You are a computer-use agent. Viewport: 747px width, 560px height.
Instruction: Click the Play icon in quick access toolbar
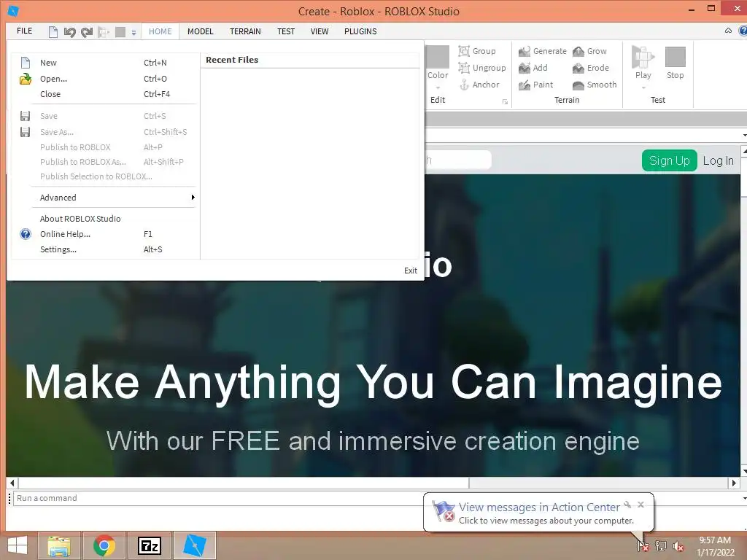[104, 32]
